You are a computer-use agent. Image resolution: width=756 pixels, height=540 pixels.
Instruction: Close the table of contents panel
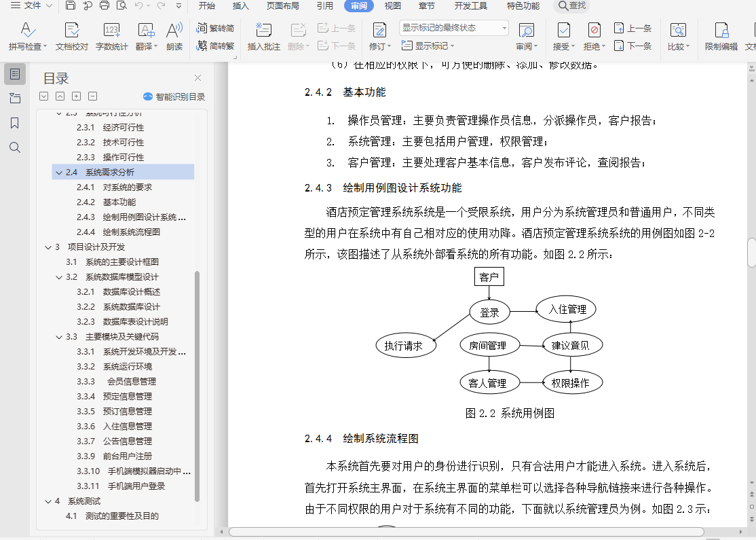pos(197,77)
